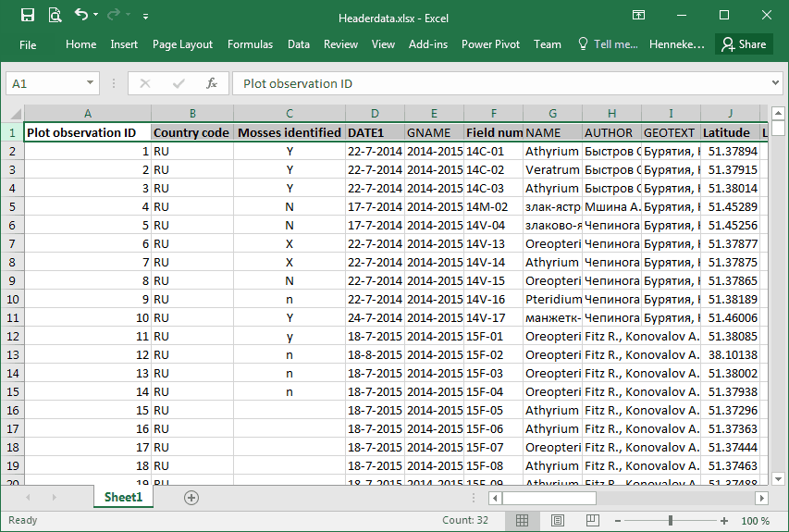Switch to Page Layout view
Screen dimensions: 789x532
pyautogui.click(x=556, y=520)
